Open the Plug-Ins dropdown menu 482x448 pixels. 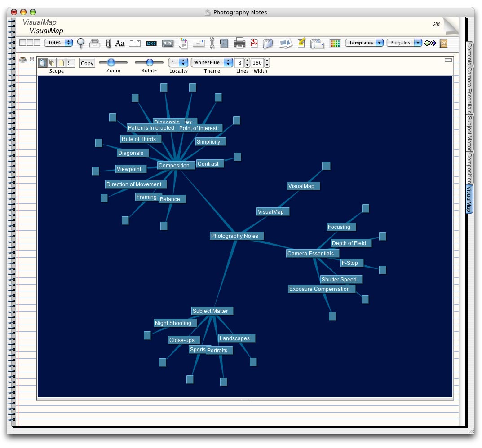(404, 43)
